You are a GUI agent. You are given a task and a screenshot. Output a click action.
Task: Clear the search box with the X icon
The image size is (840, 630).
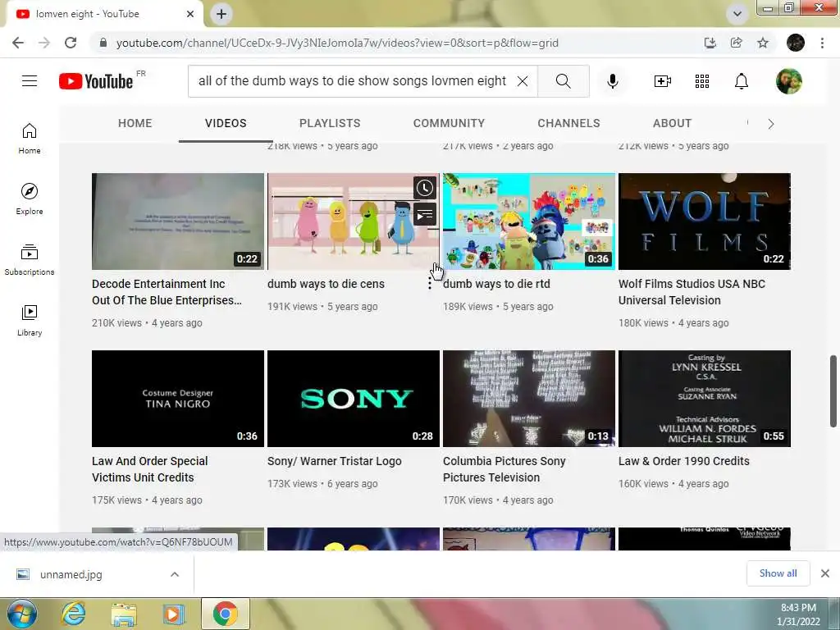[523, 81]
